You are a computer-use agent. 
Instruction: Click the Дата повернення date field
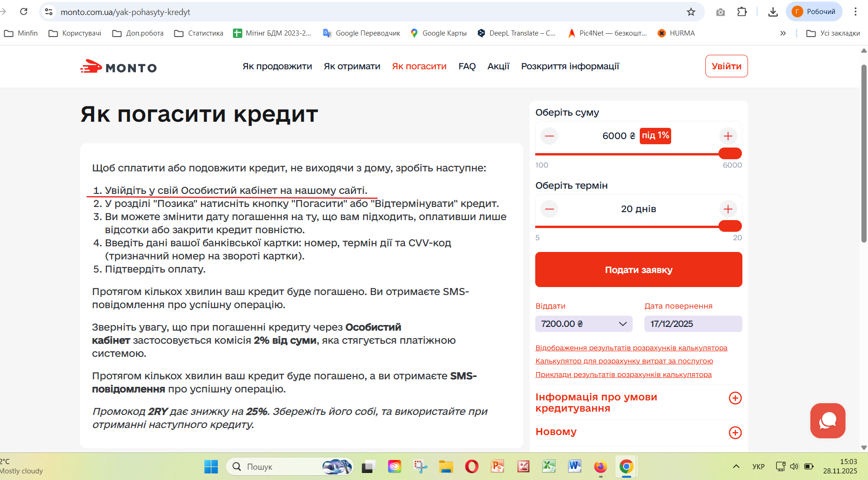693,324
